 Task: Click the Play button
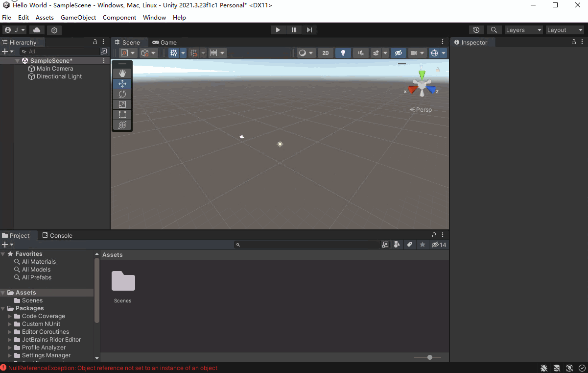278,30
